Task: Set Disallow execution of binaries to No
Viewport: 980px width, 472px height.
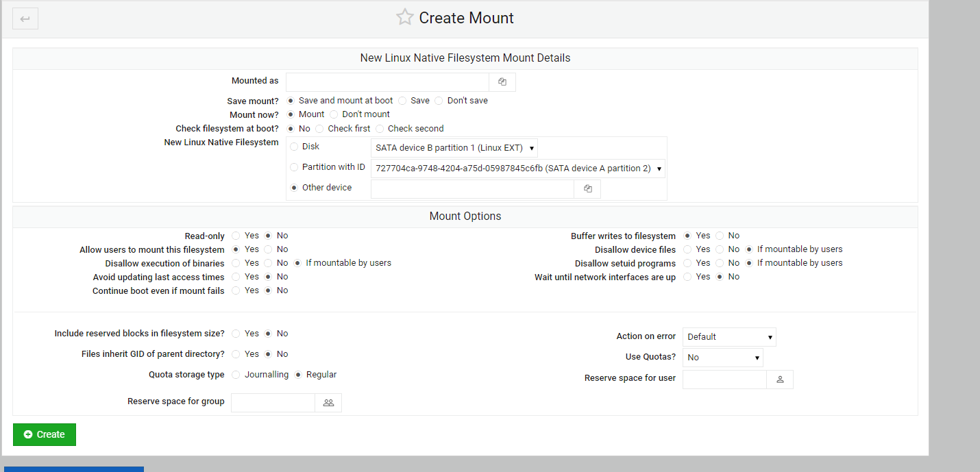Action: point(269,263)
